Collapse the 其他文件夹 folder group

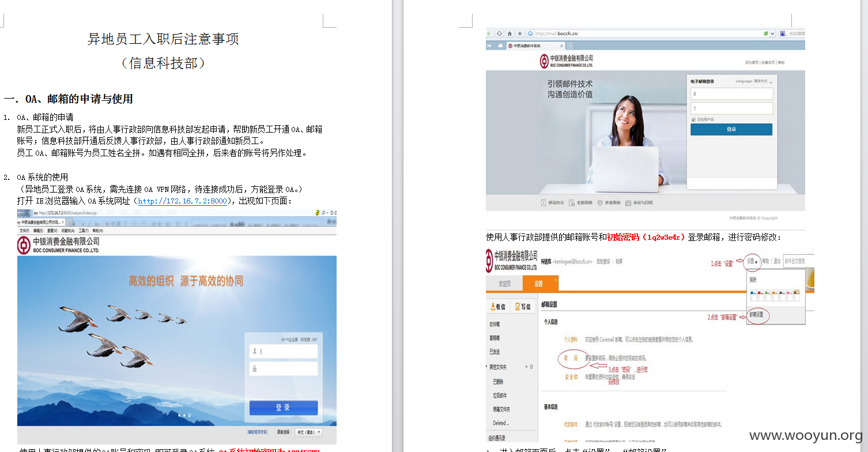pos(486,366)
